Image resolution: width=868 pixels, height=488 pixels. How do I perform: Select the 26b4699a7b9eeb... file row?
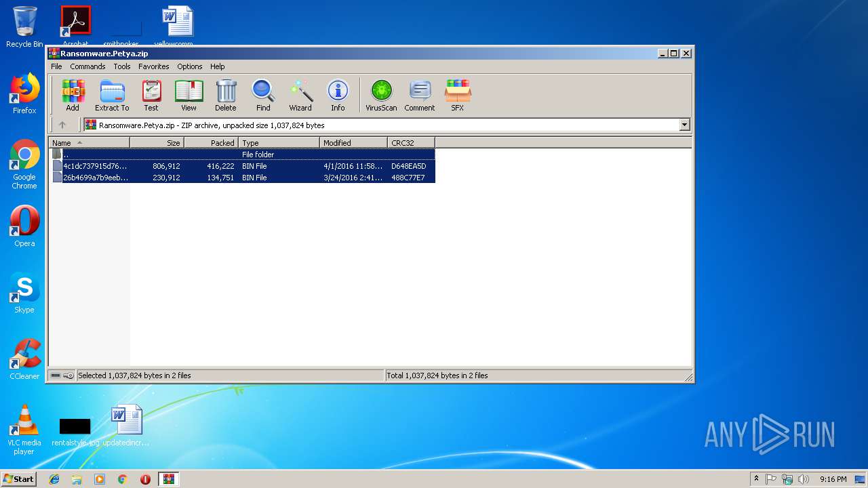[243, 178]
